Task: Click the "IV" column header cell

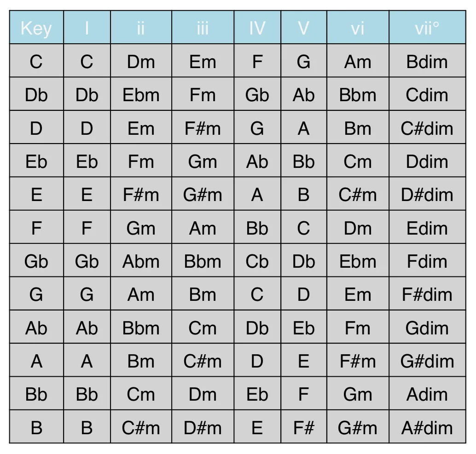Action: [257, 29]
